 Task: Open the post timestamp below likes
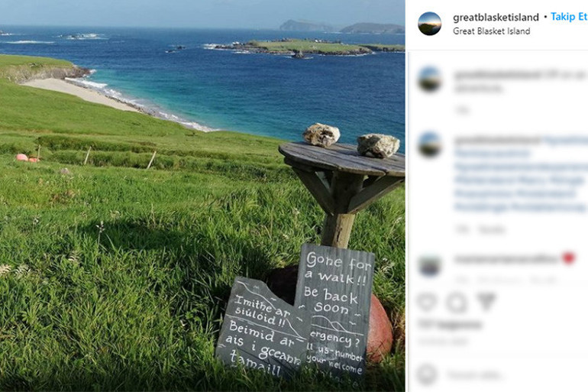(x=443, y=342)
